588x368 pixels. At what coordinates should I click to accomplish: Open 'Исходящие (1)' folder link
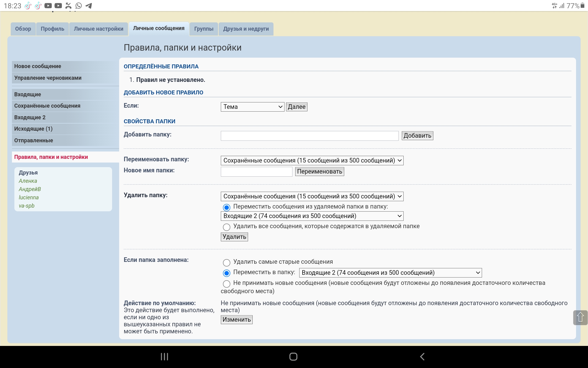(33, 129)
